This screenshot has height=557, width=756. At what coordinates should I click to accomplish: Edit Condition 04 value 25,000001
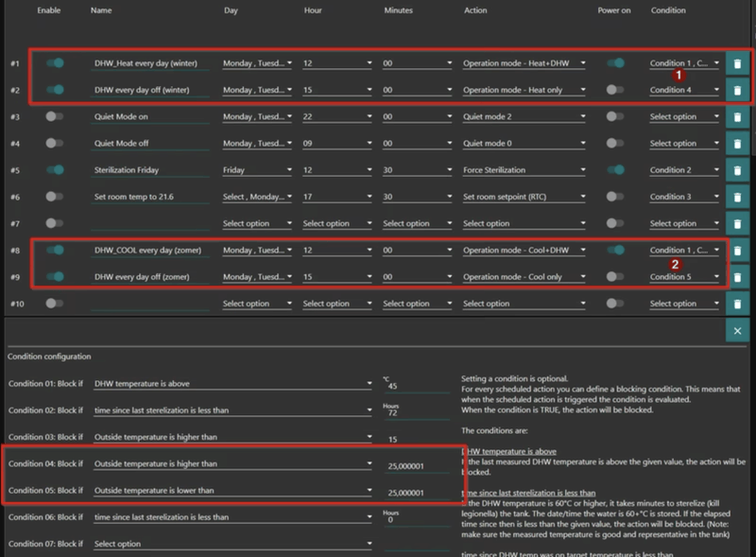416,466
